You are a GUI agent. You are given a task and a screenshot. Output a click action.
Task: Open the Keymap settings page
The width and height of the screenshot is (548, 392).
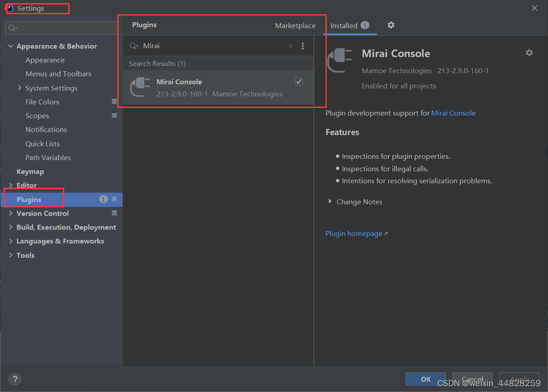(x=30, y=171)
